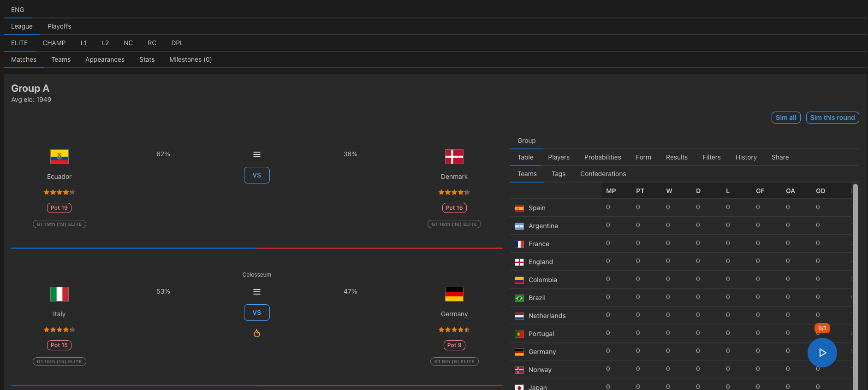
Task: Click the Pot 9 badge
Action: pos(454,345)
